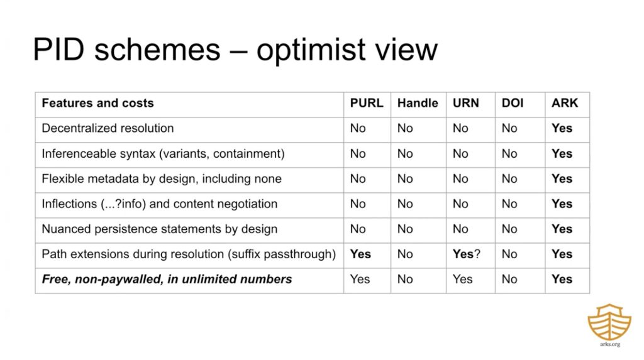Click the arks.org text under logo

[609, 344]
